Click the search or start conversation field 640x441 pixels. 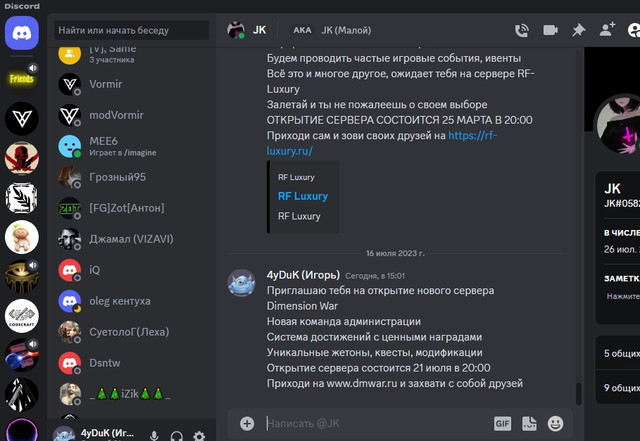pos(131,30)
